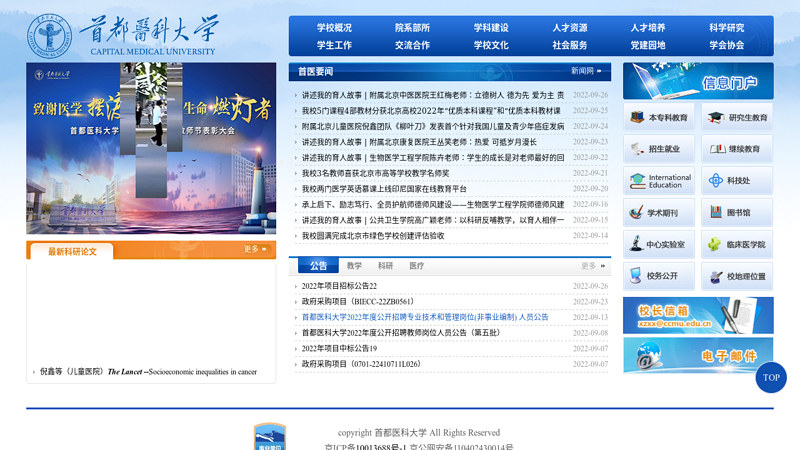Open the 招生就业 icon button
This screenshot has height=450, width=800.
click(659, 149)
